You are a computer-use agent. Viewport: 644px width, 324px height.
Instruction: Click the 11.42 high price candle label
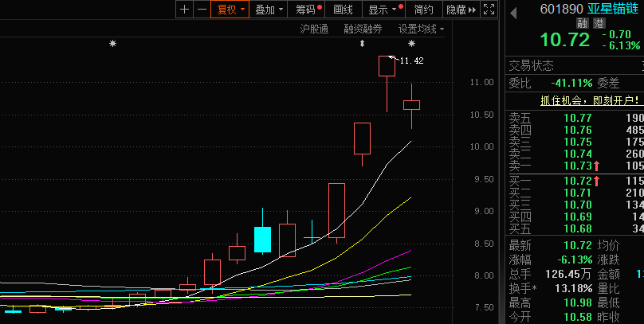411,61
